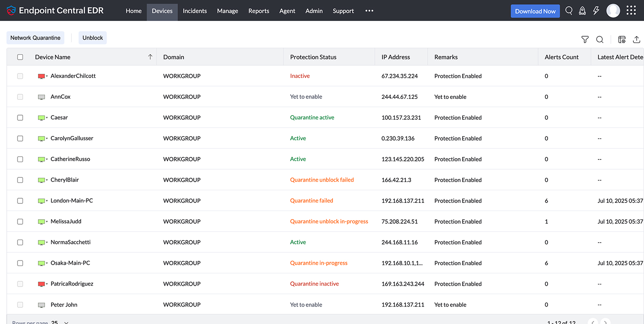Click PatricaRodriguez red monitor icon
Image resolution: width=644 pixels, height=324 pixels.
pos(41,284)
